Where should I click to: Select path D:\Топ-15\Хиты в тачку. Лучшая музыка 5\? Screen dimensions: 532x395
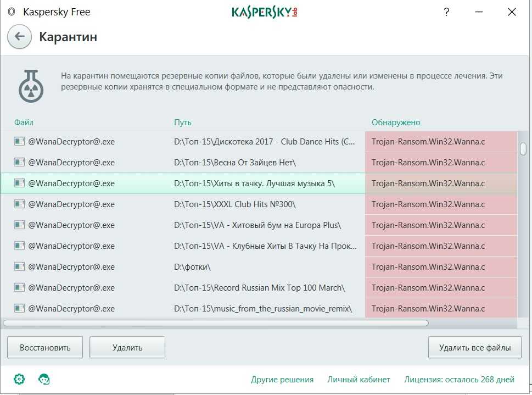point(254,183)
